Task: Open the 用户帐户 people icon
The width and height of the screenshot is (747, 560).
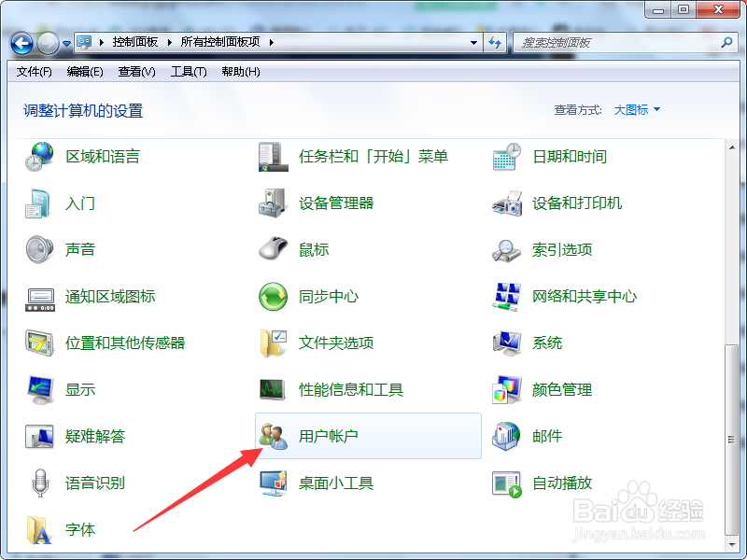Action: click(x=273, y=436)
